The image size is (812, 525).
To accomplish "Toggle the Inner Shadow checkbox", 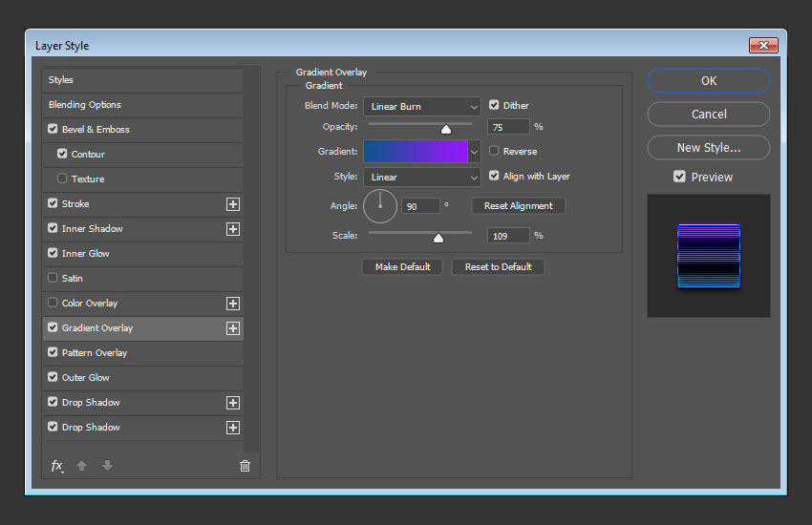I will pos(53,227).
